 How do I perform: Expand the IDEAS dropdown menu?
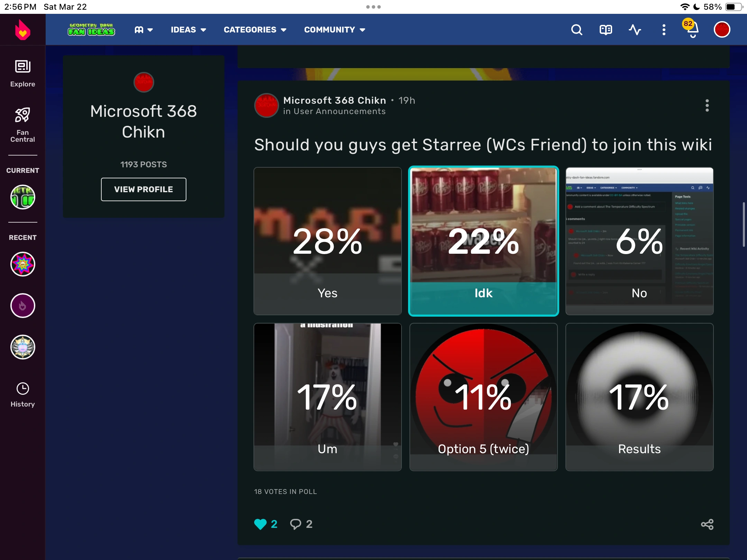(x=188, y=30)
